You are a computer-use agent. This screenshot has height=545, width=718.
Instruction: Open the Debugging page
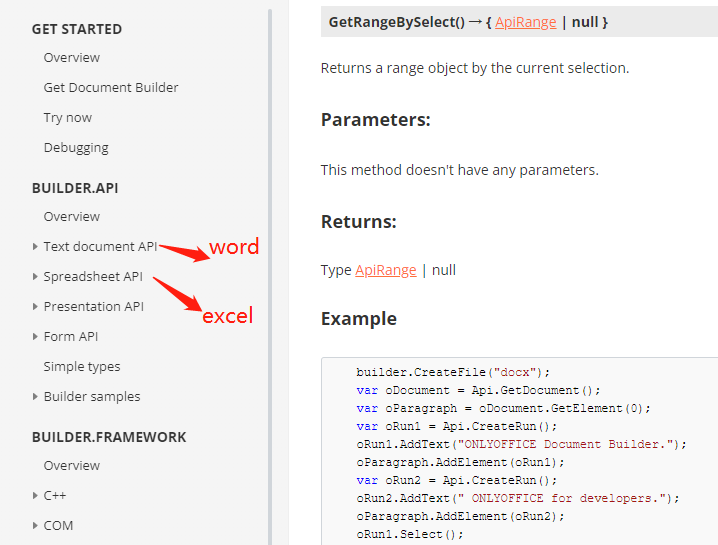76,148
